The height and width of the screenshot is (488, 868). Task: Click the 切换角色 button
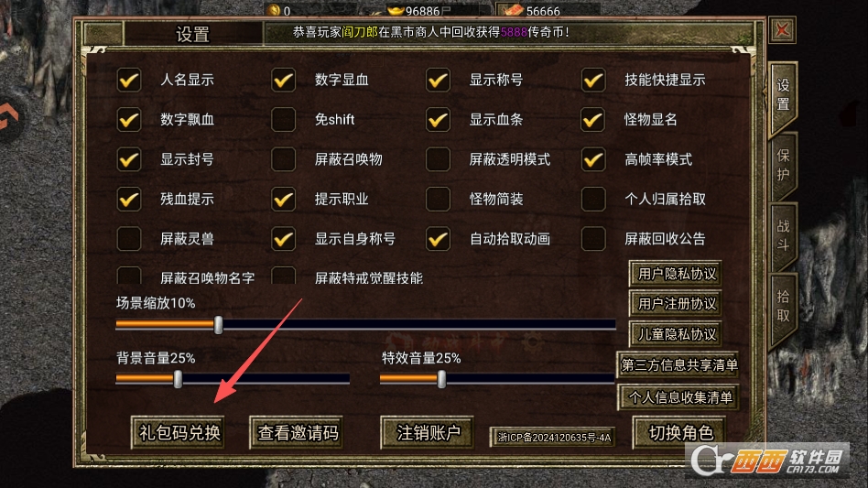[679, 433]
